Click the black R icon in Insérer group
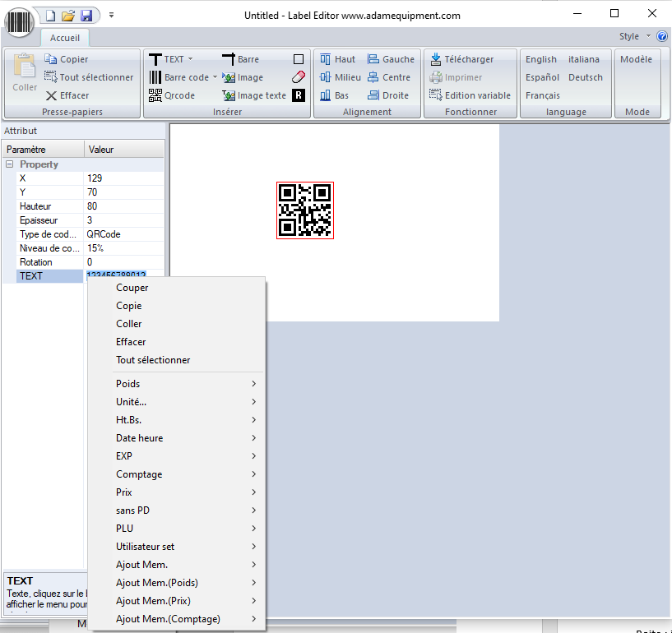Image resolution: width=672 pixels, height=633 pixels. [x=299, y=95]
